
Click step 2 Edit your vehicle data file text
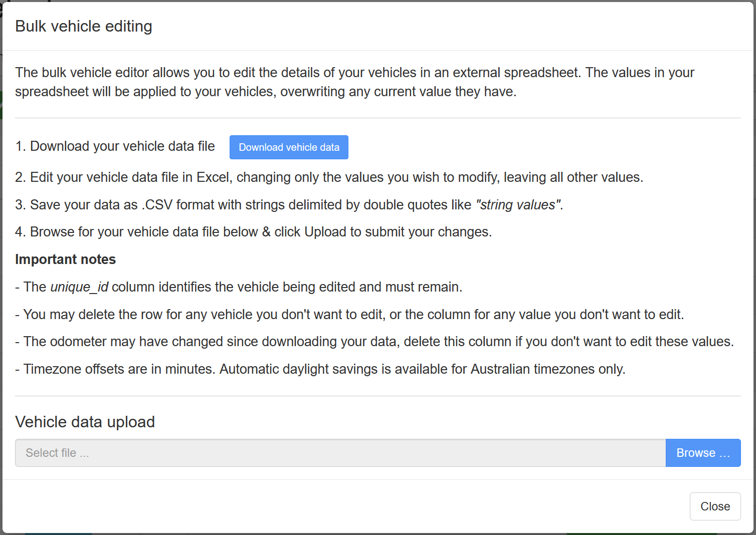[329, 177]
